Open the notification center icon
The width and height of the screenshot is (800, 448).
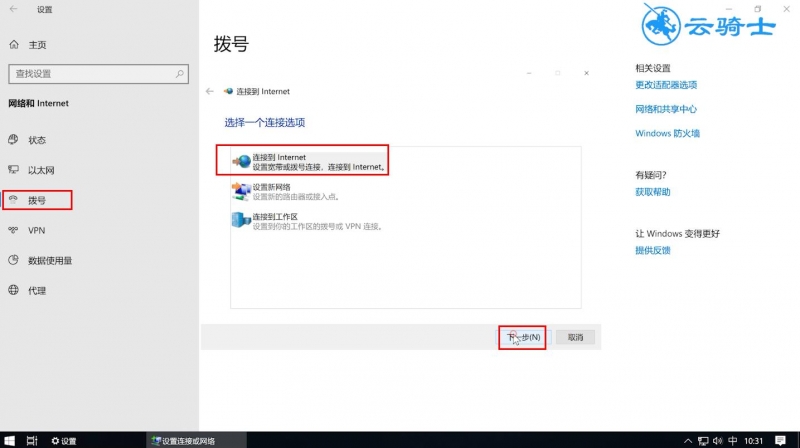(x=780, y=441)
